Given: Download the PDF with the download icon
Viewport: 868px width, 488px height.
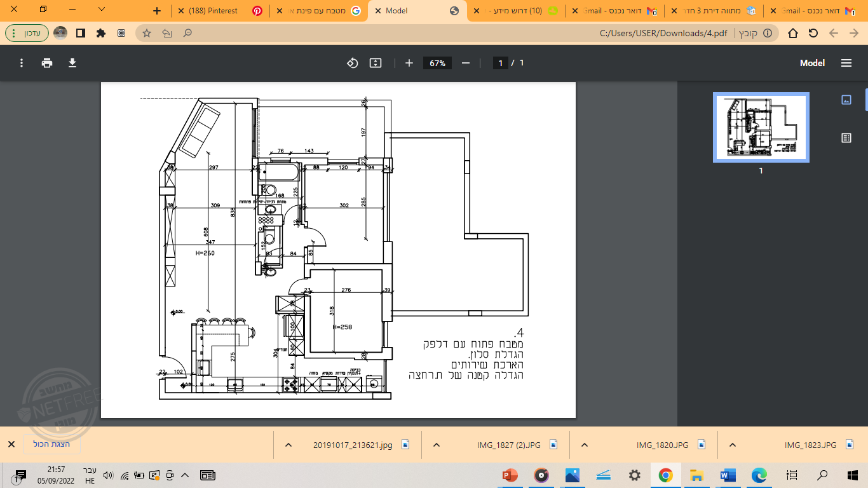Looking at the screenshot, I should 72,63.
